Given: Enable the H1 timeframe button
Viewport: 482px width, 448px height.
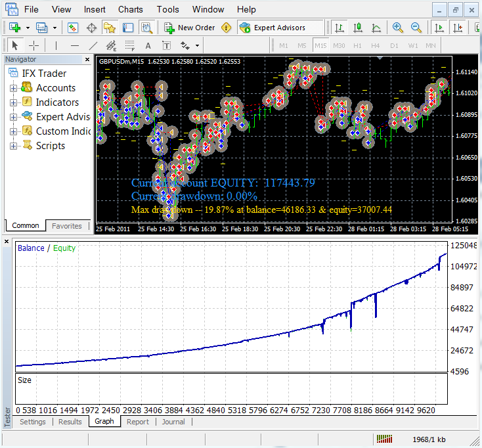Looking at the screenshot, I should click(x=357, y=45).
